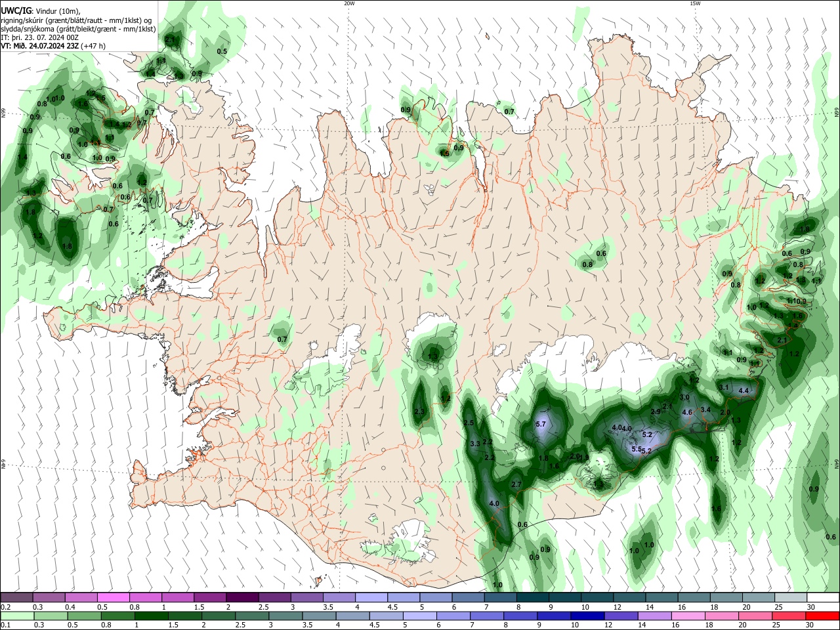Click the 15W longitude label on the top edge

pos(695,3)
